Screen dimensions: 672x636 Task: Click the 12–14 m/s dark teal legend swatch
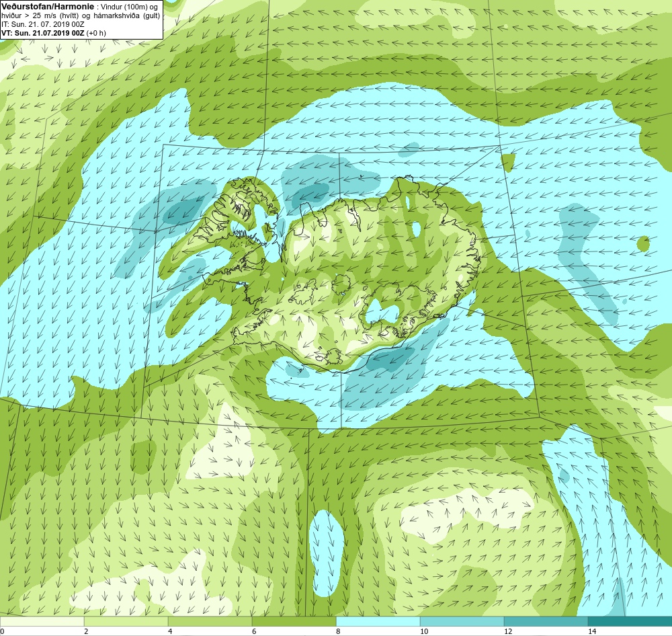(x=546, y=621)
